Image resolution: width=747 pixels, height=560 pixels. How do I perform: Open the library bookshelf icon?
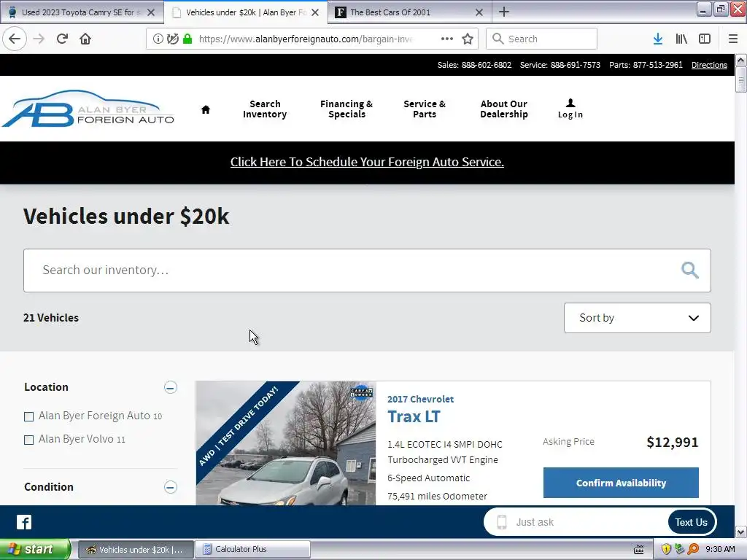tap(681, 39)
